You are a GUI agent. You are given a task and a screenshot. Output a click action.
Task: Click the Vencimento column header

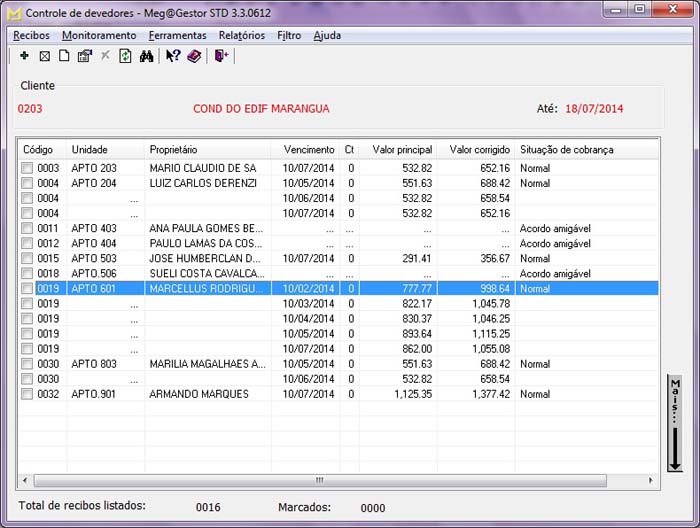[308, 149]
